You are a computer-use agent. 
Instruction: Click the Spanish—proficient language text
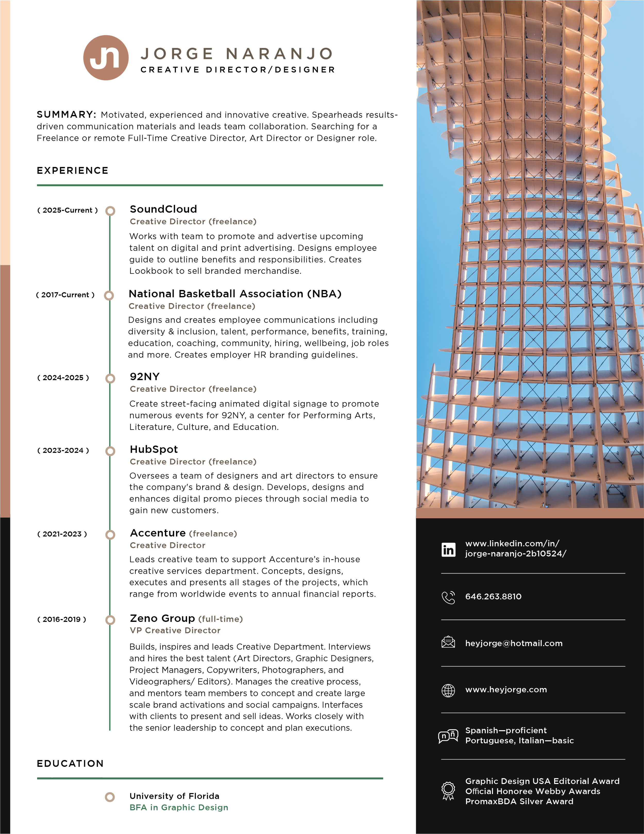coord(506,730)
